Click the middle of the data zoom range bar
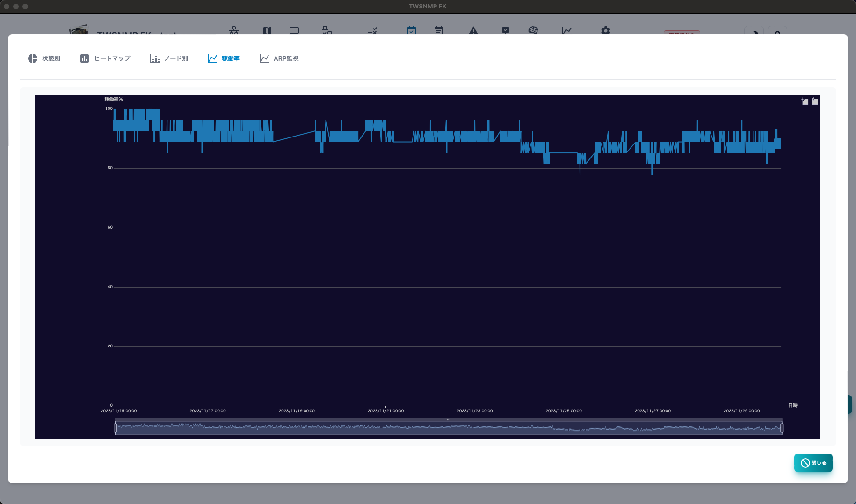Screen dimensions: 856x504 (x=449, y=428)
